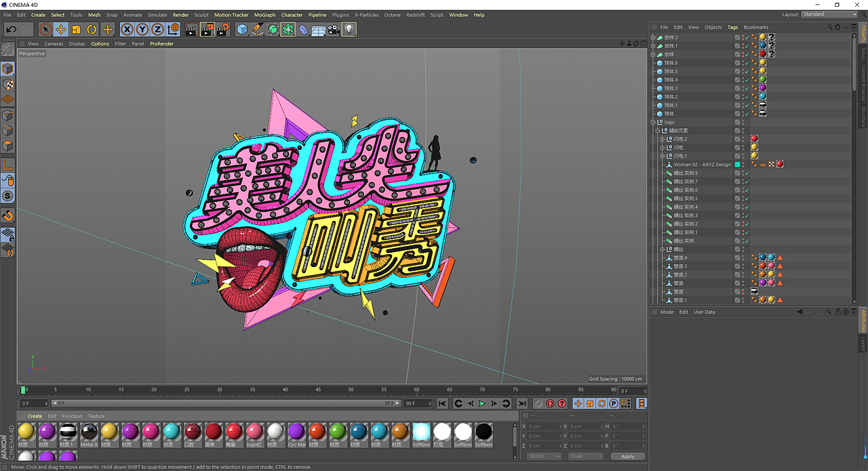The height and width of the screenshot is (471, 868).
Task: Open the viewport Cameras menu
Action: click(54, 43)
